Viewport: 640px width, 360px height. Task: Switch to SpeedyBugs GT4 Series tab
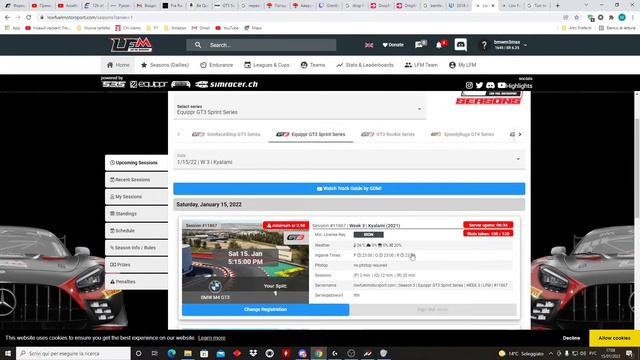click(x=463, y=134)
